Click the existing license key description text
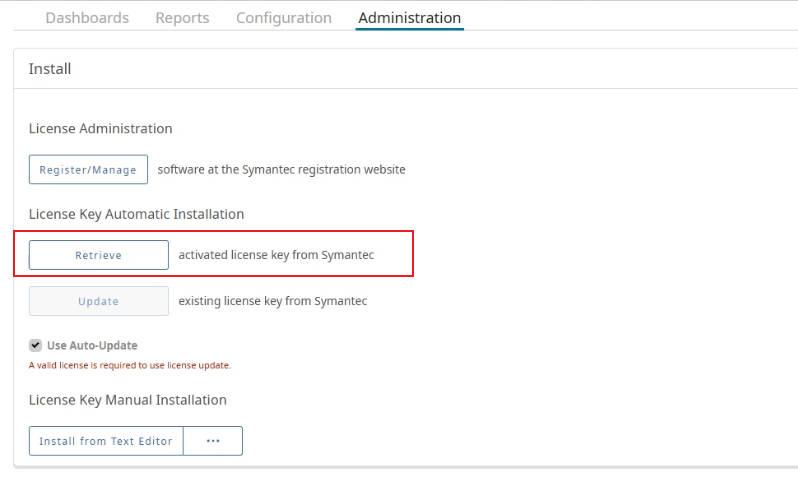 coord(273,301)
